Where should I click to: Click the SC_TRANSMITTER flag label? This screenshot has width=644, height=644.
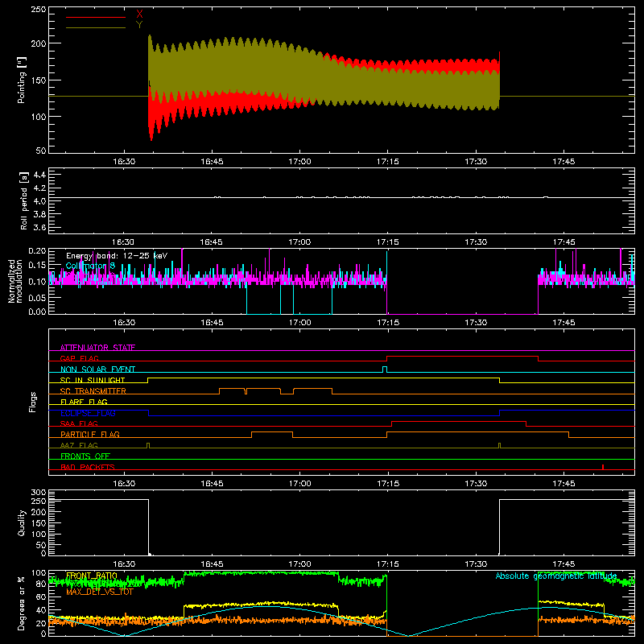(93, 391)
